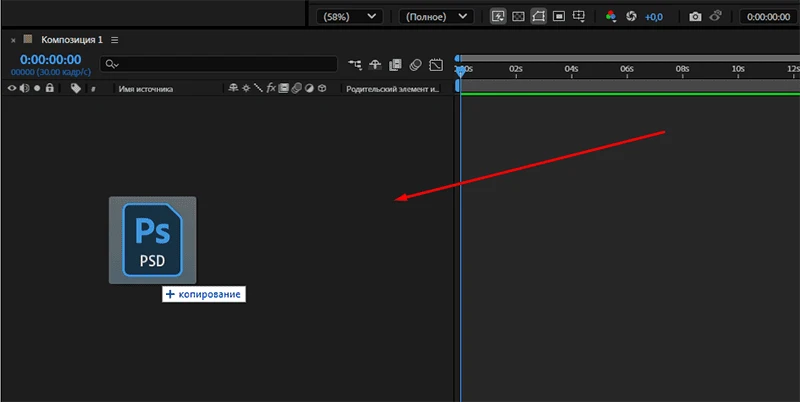Image resolution: width=800 pixels, height=402 pixels.
Task: Click the PSD file thumbnail
Action: [153, 240]
